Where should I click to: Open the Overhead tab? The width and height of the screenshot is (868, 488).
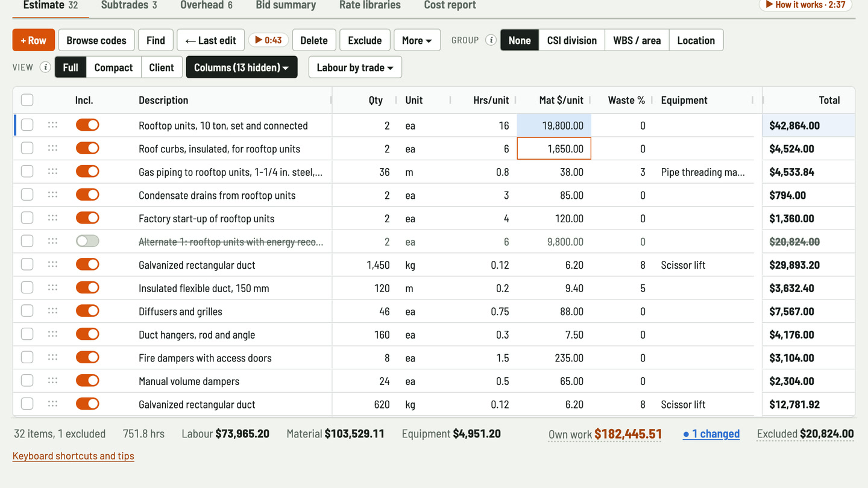pos(206,5)
